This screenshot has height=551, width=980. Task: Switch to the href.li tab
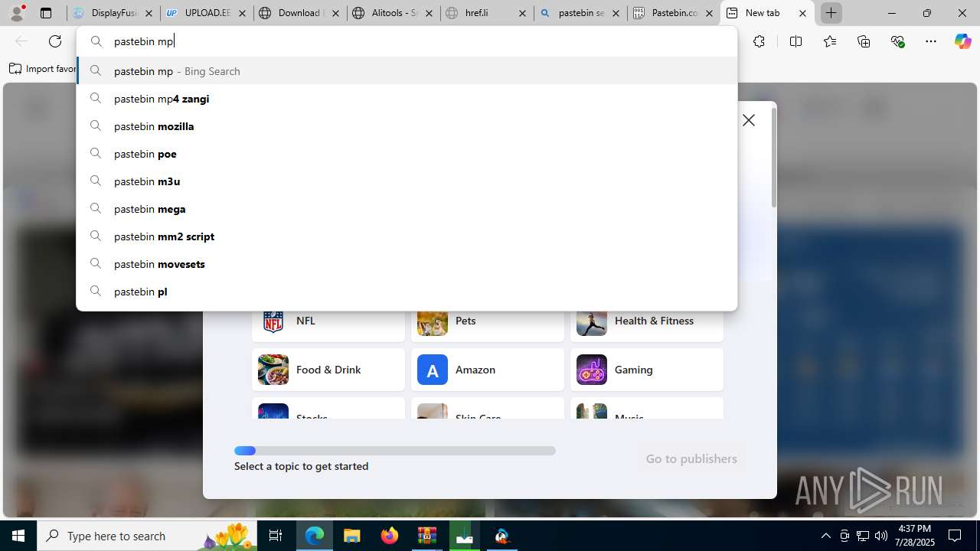point(487,13)
